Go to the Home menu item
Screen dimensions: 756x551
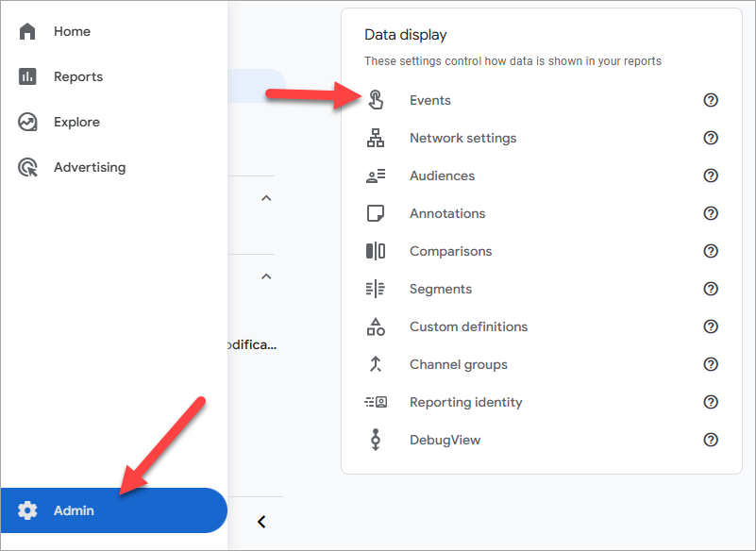(x=72, y=31)
